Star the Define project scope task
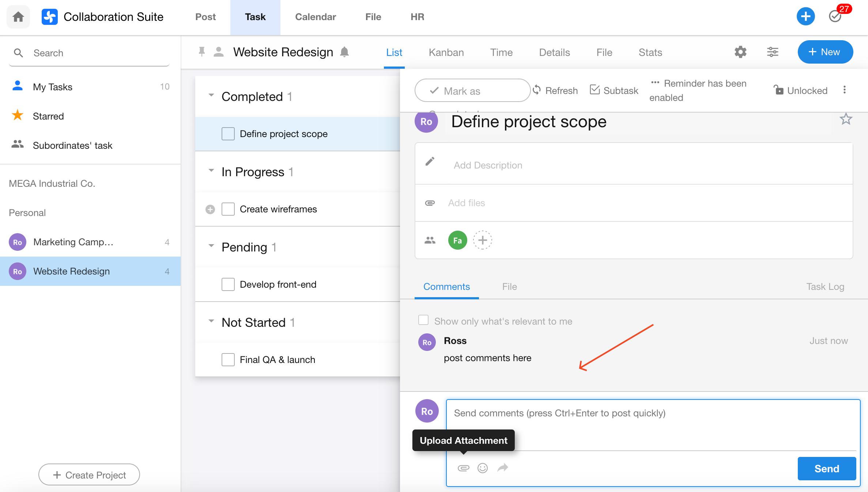 click(x=845, y=119)
